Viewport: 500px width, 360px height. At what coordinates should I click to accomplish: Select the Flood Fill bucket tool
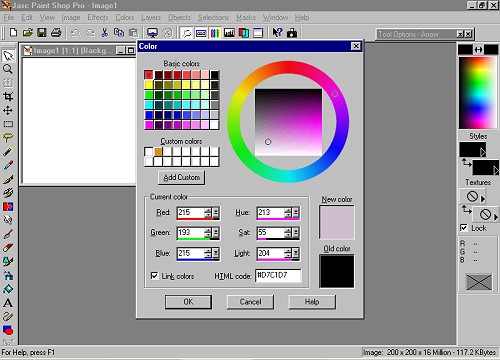pyautogui.click(x=8, y=289)
